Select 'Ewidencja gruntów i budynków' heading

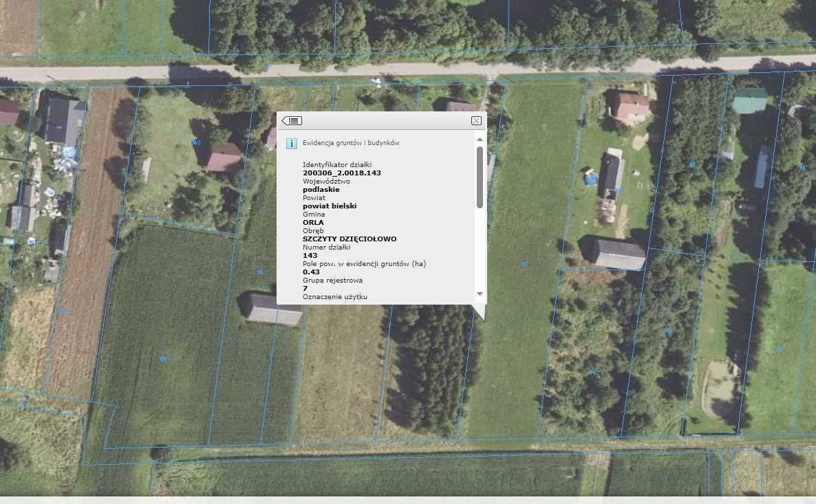(352, 143)
